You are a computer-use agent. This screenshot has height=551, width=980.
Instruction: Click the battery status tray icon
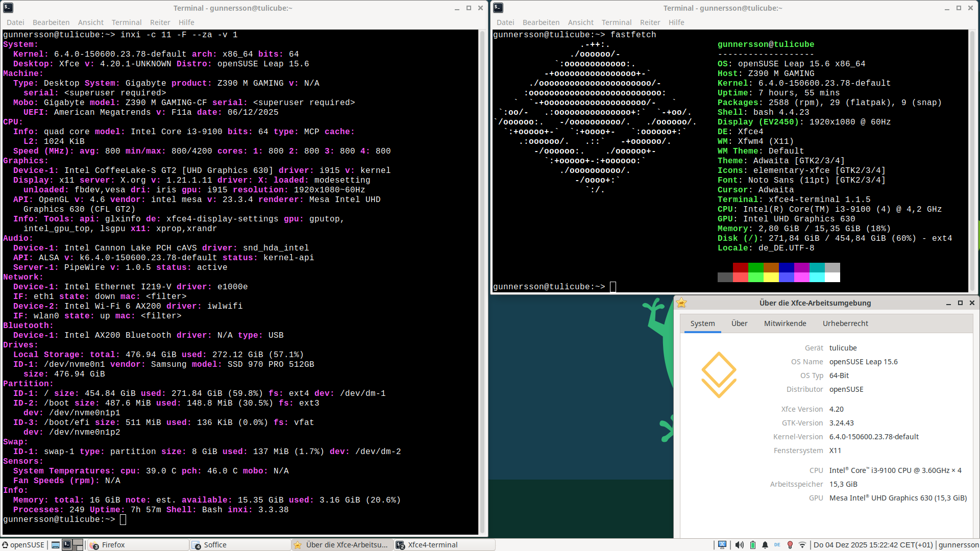[x=752, y=545]
